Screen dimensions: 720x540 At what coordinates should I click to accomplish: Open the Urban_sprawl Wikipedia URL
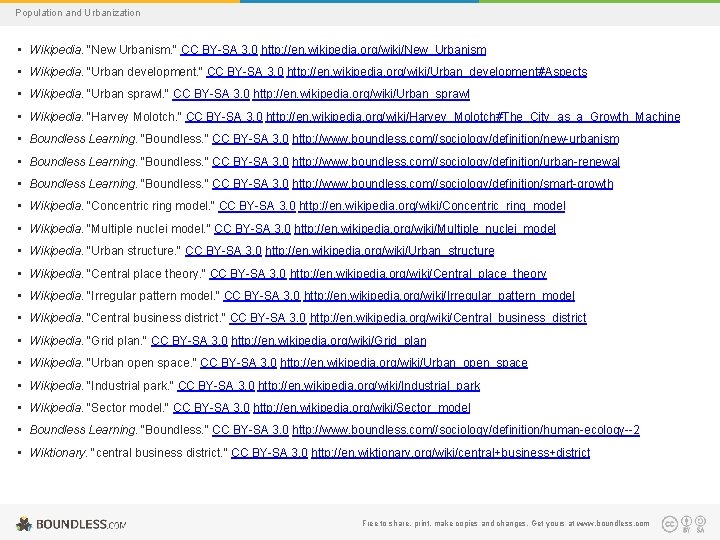[361, 94]
